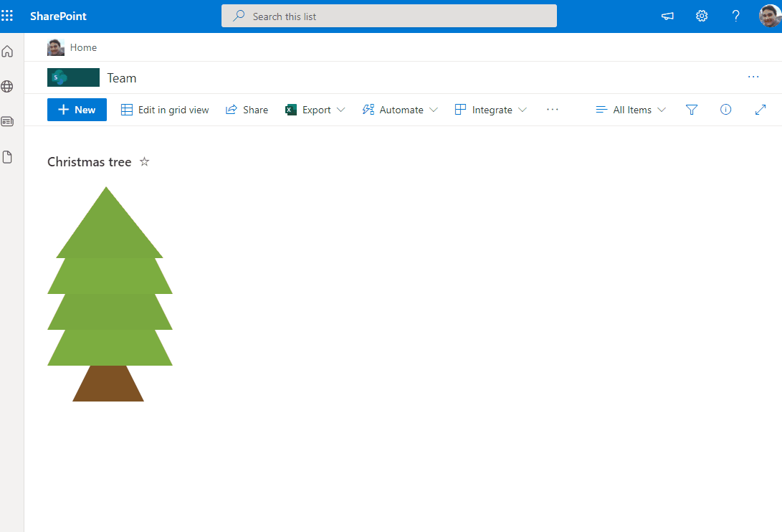Image resolution: width=782 pixels, height=532 pixels.
Task: Open the account profile picture
Action: (x=770, y=16)
